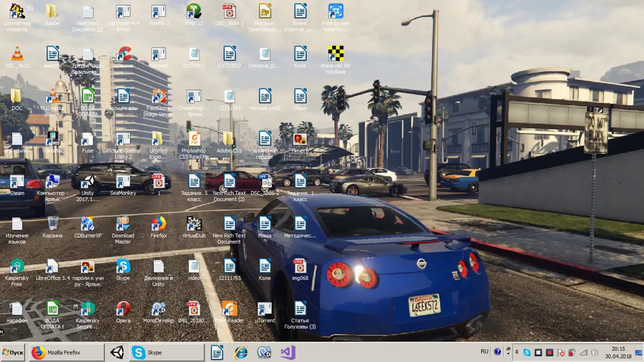Open the volume speaker tray icon

click(x=595, y=352)
